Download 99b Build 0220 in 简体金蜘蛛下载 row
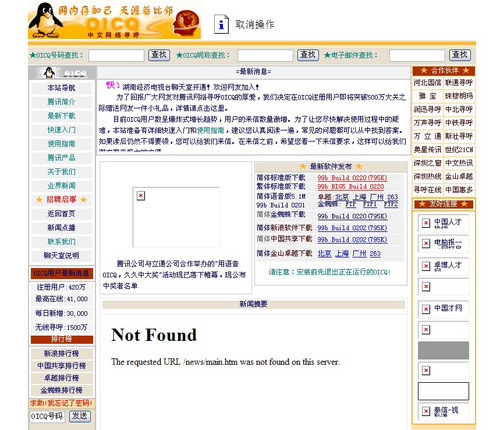500x430 pixels. [352, 217]
